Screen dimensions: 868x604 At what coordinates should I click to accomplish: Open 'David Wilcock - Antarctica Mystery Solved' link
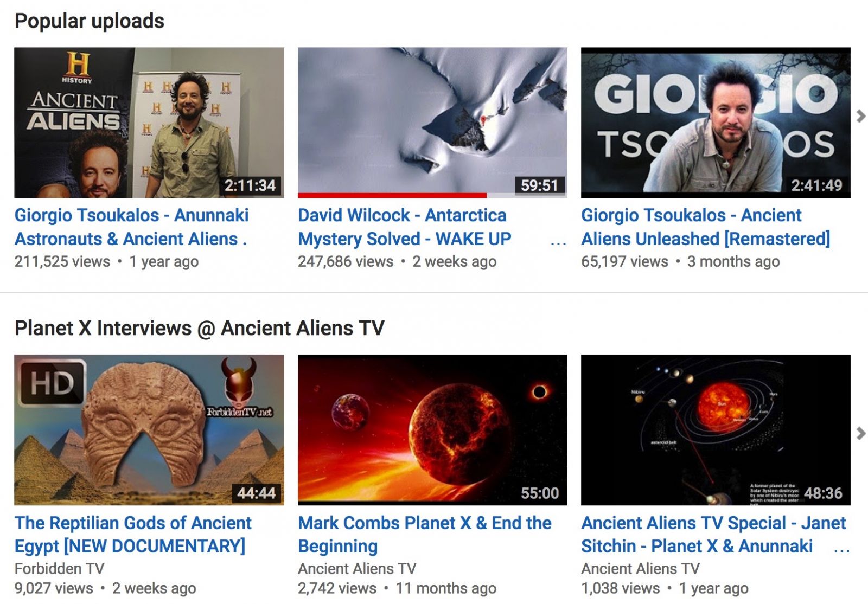(404, 227)
